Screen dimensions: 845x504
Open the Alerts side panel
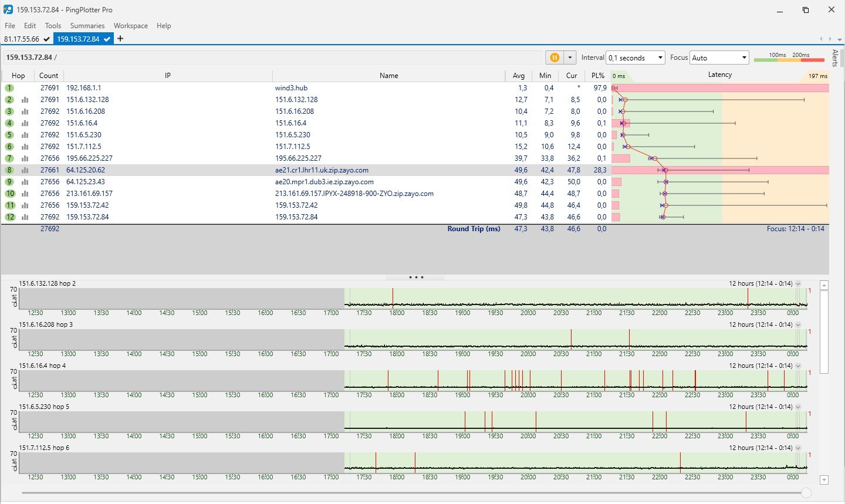835,59
